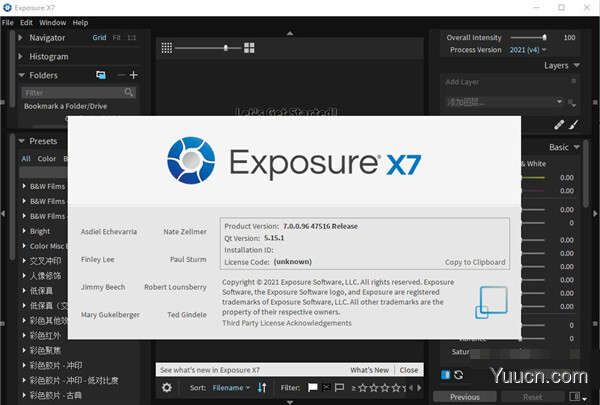Click the Exposure X7 logo in About dialog
The height and width of the screenshot is (405, 600).
pyautogui.click(x=191, y=160)
